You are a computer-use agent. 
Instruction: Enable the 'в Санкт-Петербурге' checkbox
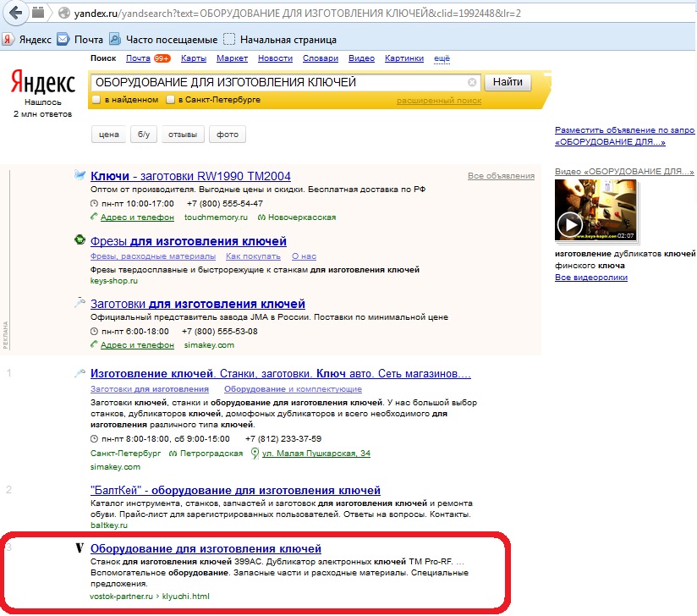(170, 100)
